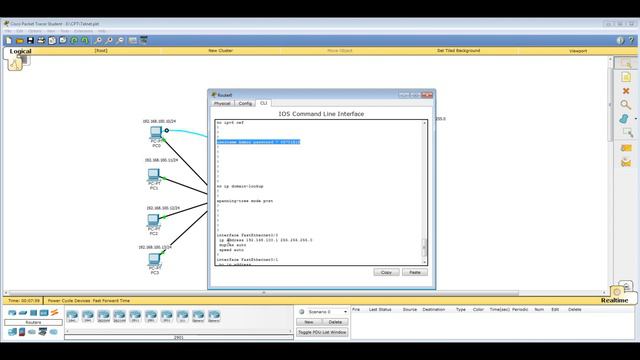Image resolution: width=640 pixels, height=360 pixels.
Task: Choose the Resize Shape tool
Action: 627,132
